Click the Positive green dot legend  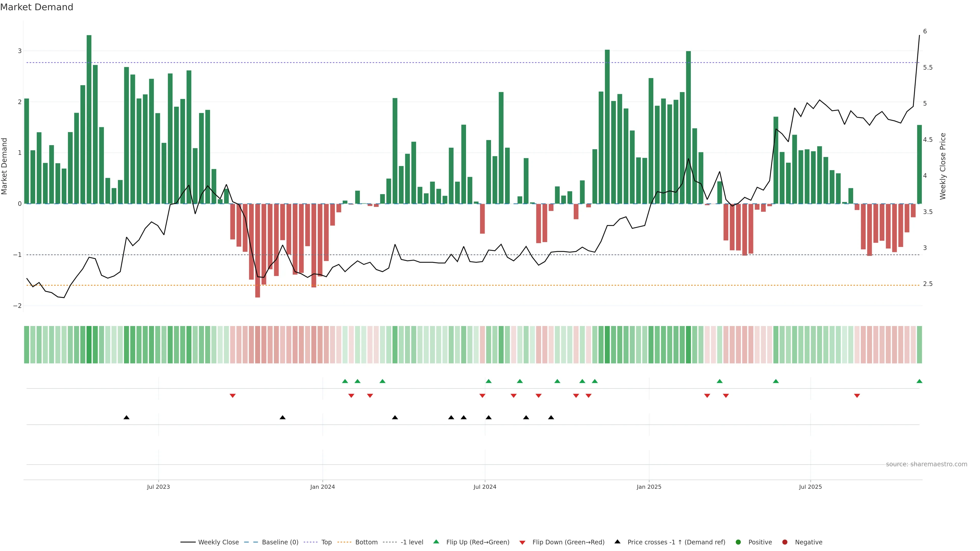click(x=738, y=542)
